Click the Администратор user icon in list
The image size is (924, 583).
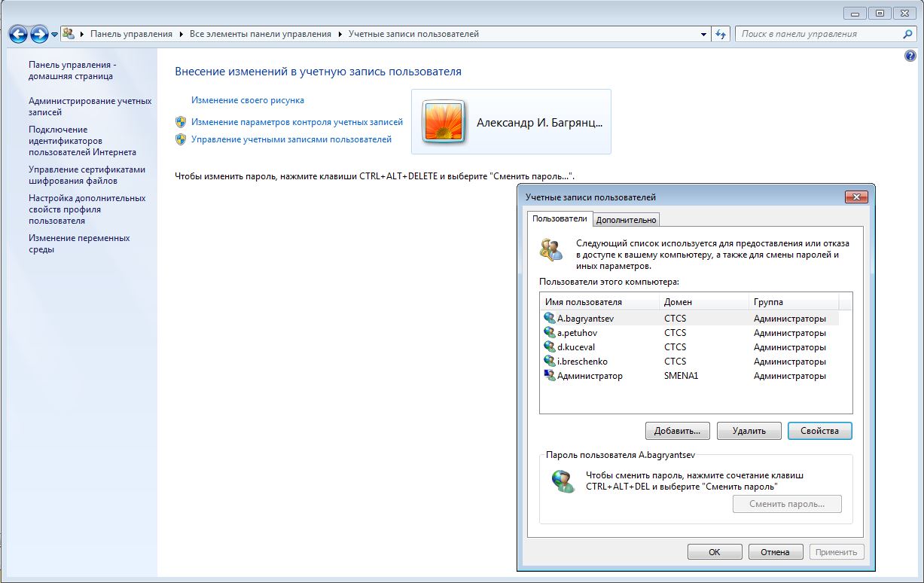pos(549,376)
